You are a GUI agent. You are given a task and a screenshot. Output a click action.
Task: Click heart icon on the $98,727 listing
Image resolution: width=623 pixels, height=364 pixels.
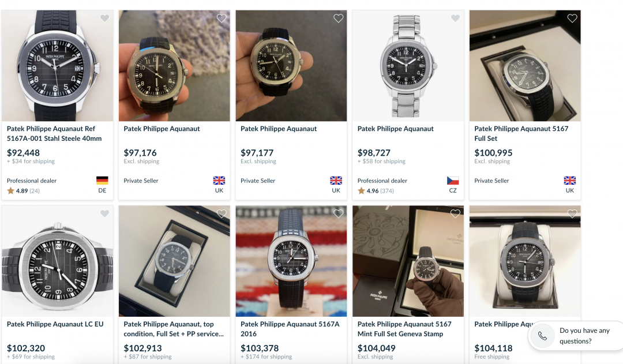point(455,18)
